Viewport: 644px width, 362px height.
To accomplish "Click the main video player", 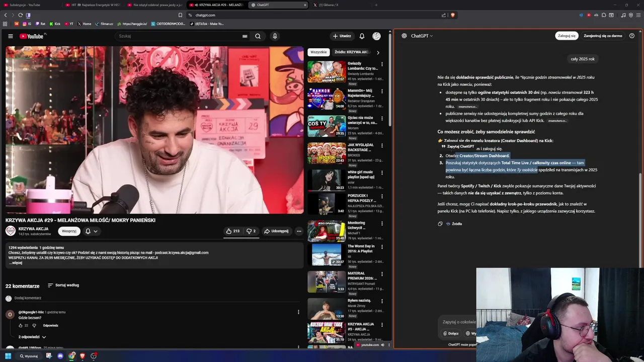I will [x=154, y=130].
